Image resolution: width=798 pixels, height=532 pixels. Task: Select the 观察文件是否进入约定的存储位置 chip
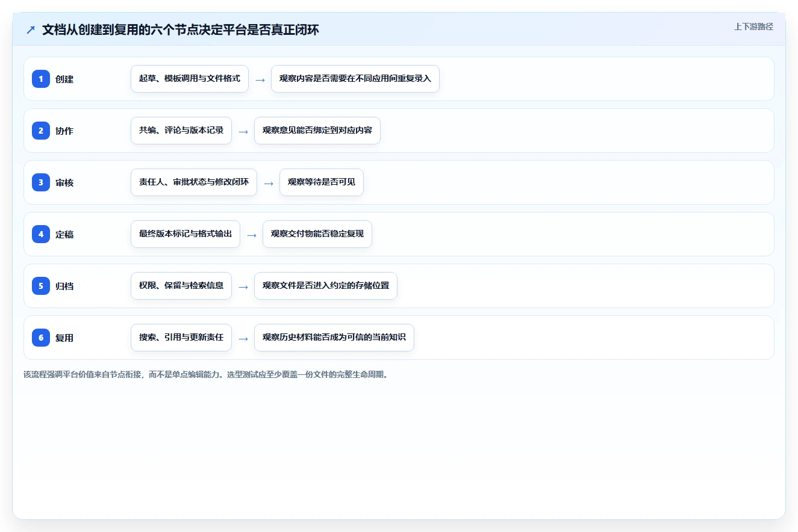(326, 286)
